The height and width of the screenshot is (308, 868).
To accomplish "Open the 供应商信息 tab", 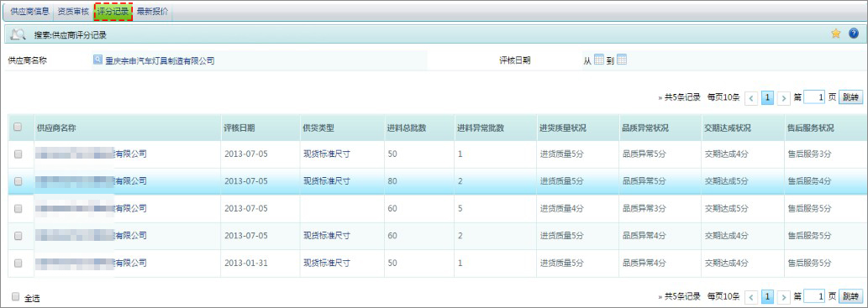I will 29,11.
